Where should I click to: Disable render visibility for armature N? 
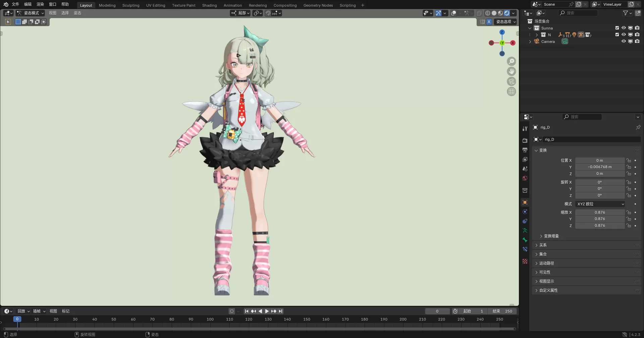tap(638, 35)
